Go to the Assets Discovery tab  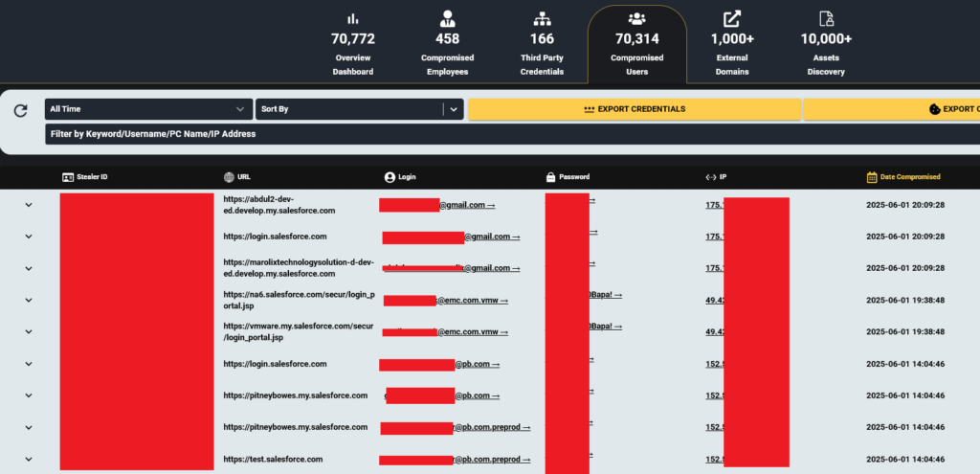[x=826, y=44]
